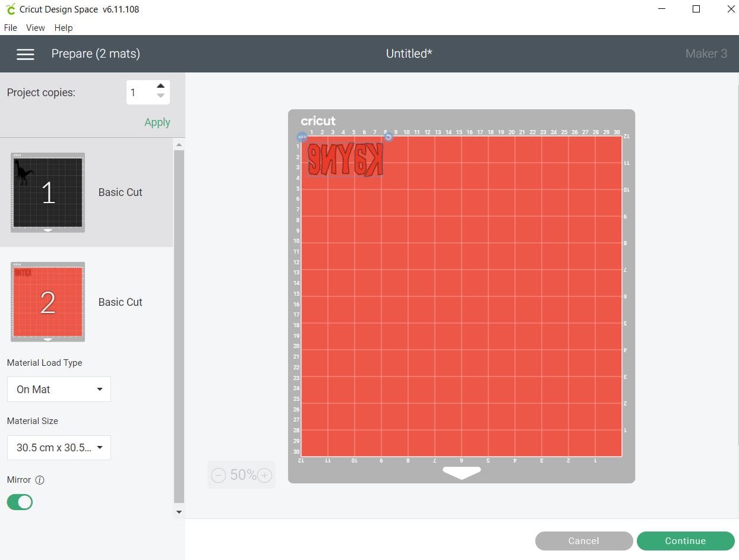Open the Material Load Type dropdown
This screenshot has width=739, height=560.
(59, 390)
